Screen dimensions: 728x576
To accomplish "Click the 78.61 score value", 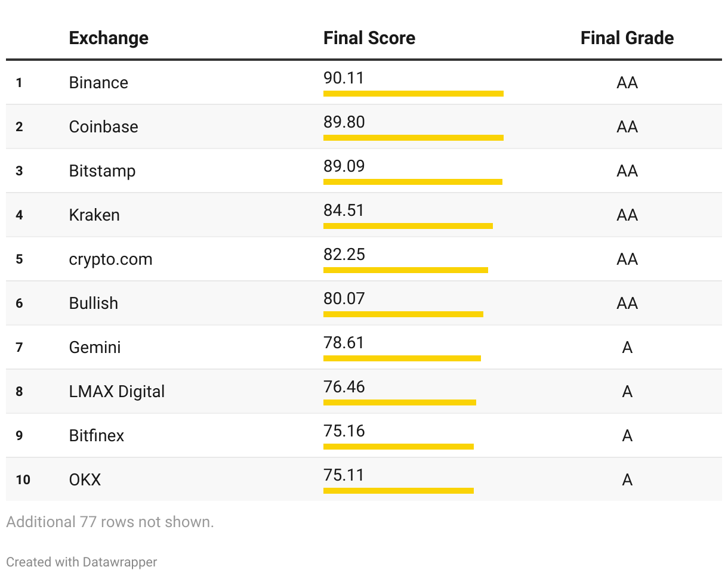I will point(344,343).
